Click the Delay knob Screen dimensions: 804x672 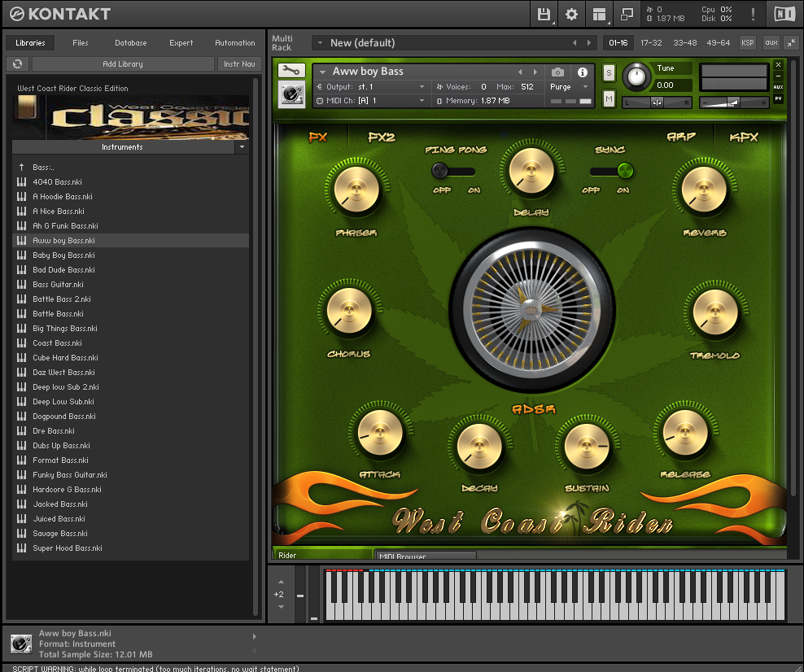click(x=531, y=171)
